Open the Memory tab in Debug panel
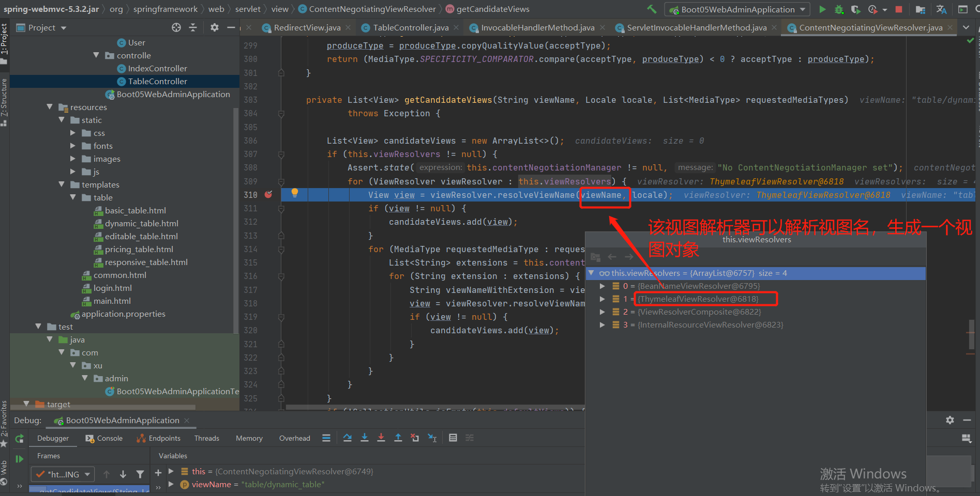Screen dimensions: 980x496 pos(249,438)
